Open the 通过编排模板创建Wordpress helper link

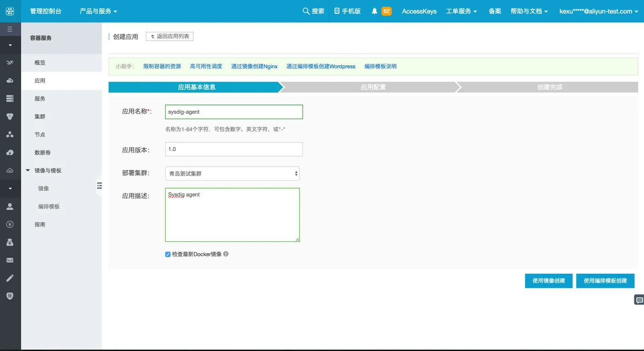coord(321,66)
